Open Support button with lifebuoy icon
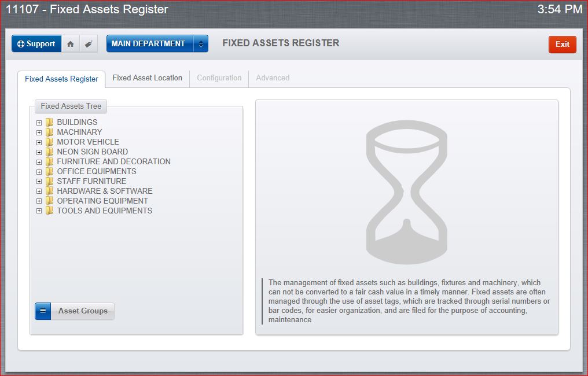 [36, 44]
